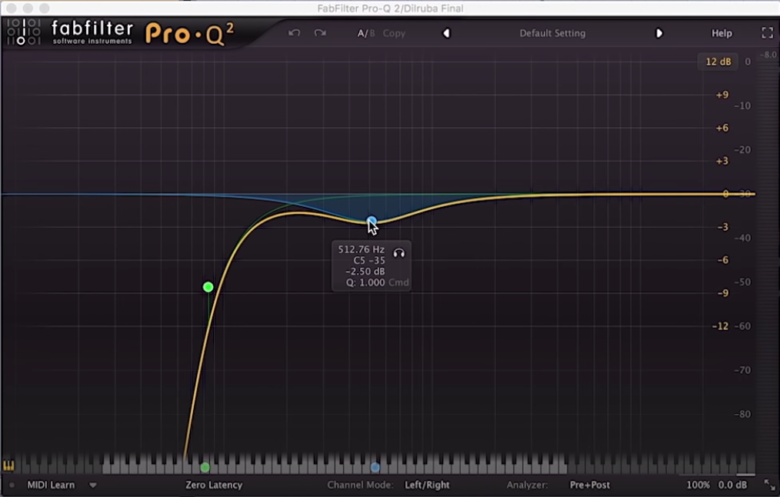Click the C5 -35 note text in tooltip

coord(369,261)
